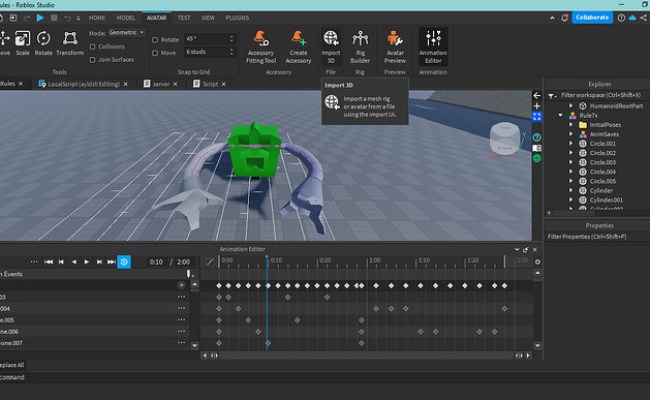The image size is (650, 400).
Task: Click the notifications bell icon
Action: 564,18
